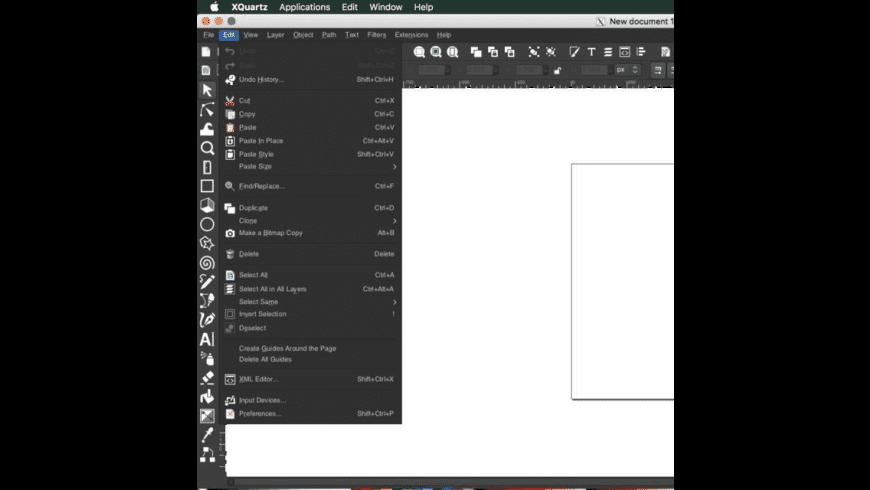This screenshot has height=490, width=870.
Task: Open the File menu
Action: (x=209, y=35)
